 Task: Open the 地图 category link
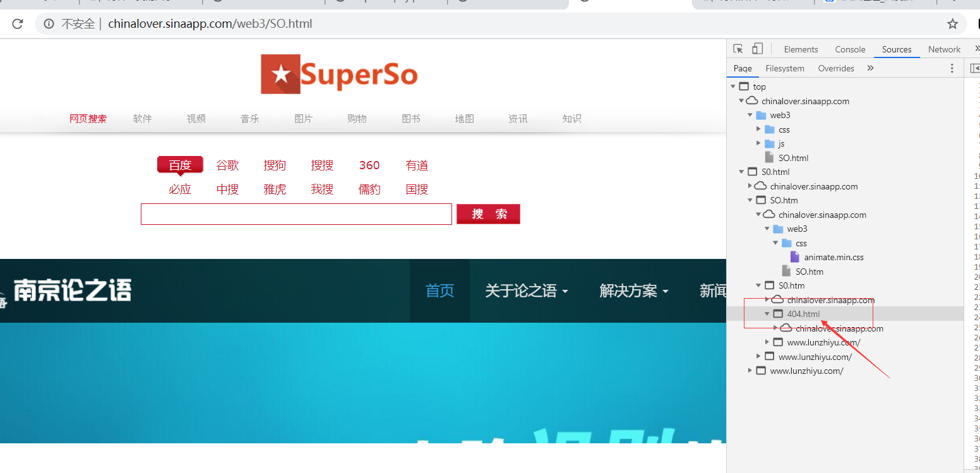[x=465, y=119]
